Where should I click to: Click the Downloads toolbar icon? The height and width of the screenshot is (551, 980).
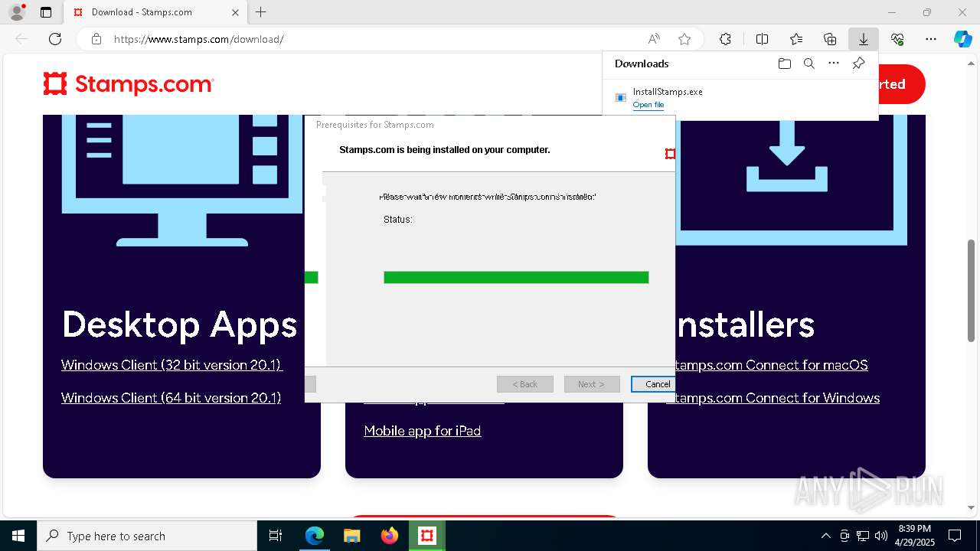point(864,39)
